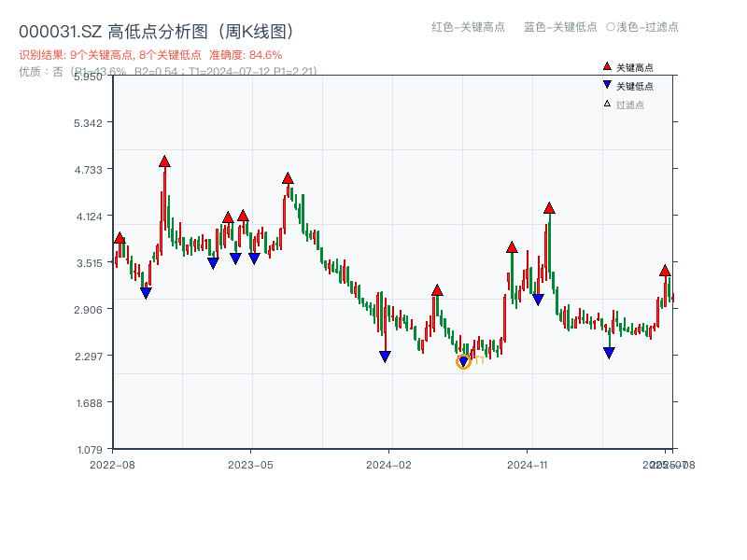Image resolution: width=747 pixels, height=560 pixels.
Task: Click the orange circle highlighting the T1 bottom
Action: pyautogui.click(x=464, y=360)
